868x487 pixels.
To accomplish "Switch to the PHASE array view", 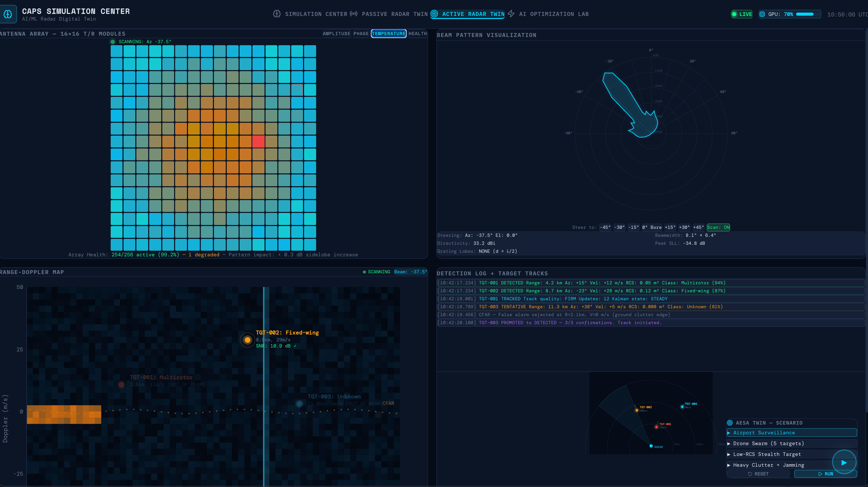I will (x=361, y=33).
